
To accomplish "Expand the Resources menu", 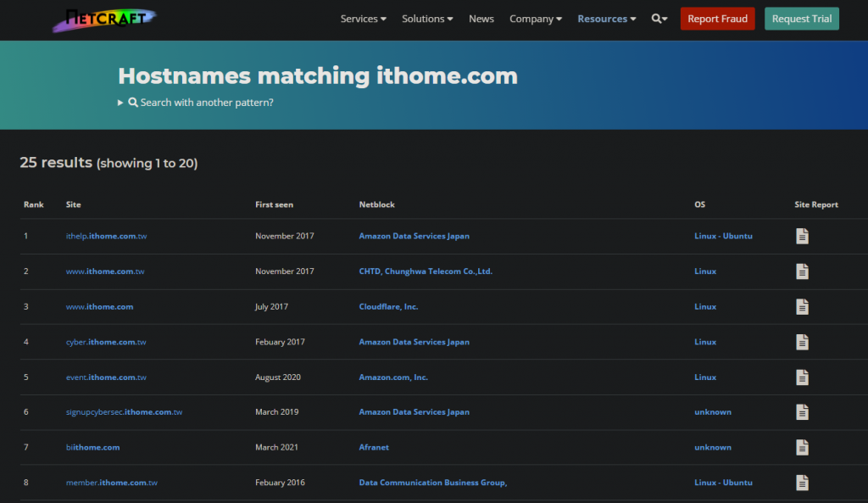I will click(607, 19).
